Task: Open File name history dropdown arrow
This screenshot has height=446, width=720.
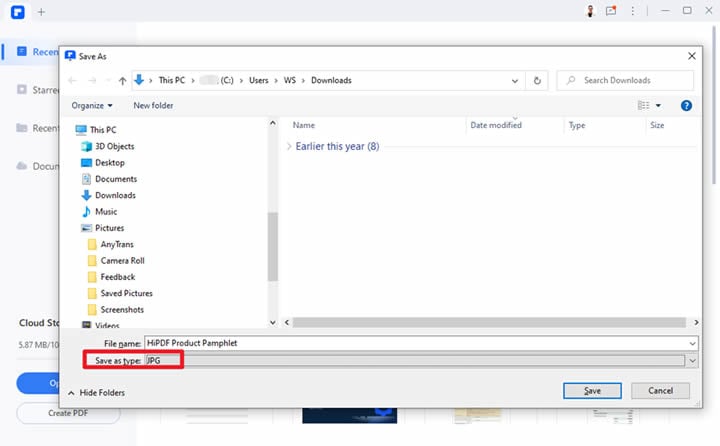Action: tap(692, 343)
